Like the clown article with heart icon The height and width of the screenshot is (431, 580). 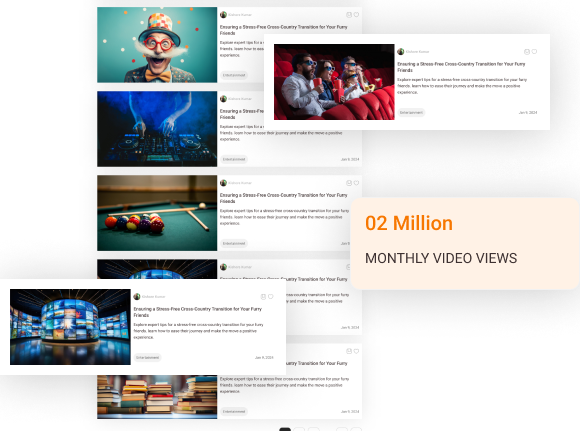356,15
